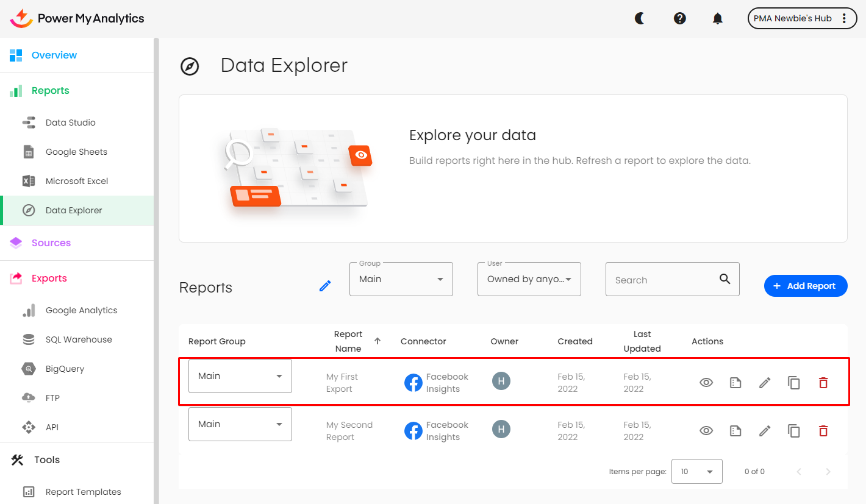Click the Add Report button
Image resolution: width=866 pixels, height=504 pixels.
click(x=806, y=286)
